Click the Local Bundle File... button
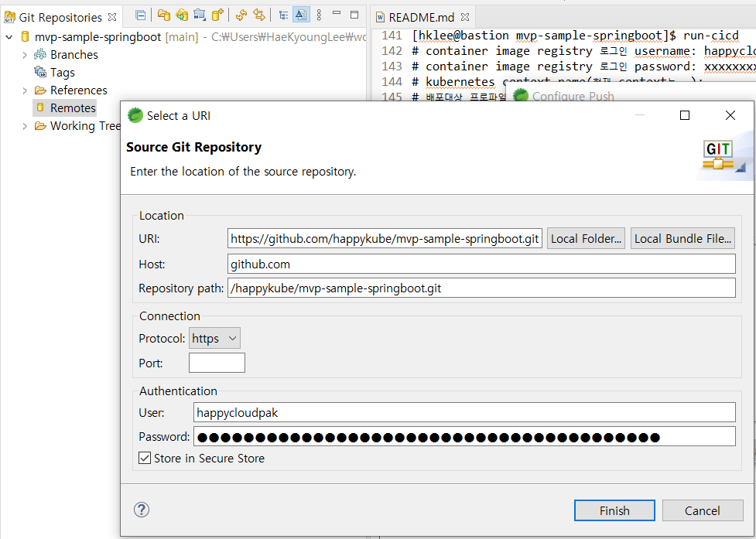756x539 pixels. 682,238
